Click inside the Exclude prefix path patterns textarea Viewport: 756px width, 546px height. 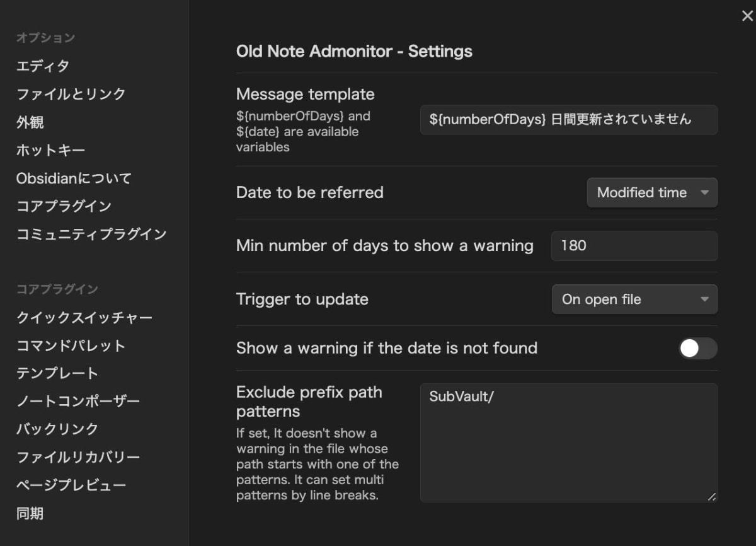[568, 441]
